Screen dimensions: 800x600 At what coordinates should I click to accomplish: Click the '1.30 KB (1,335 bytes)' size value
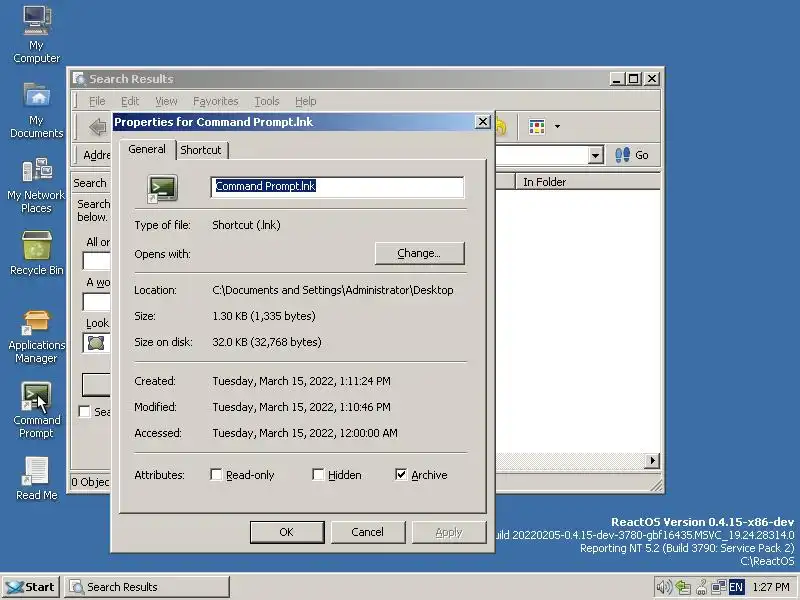click(264, 316)
